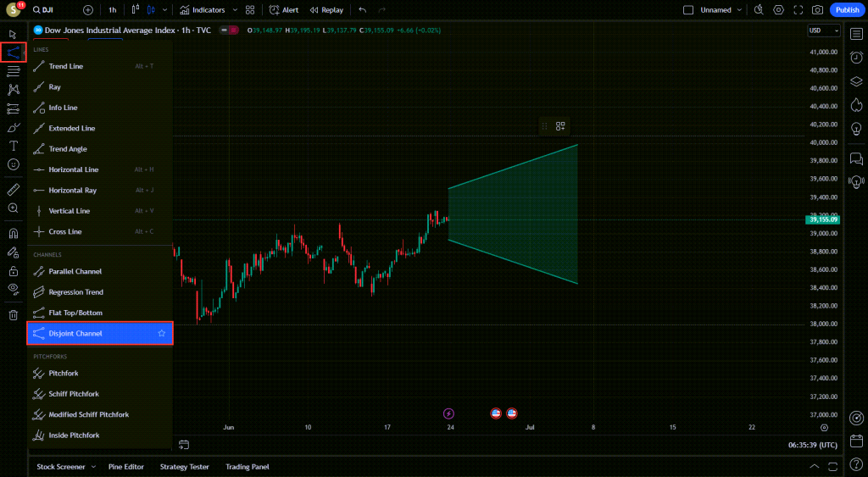The height and width of the screenshot is (477, 868).
Task: Open the help question mark icon
Action: [x=856, y=465]
